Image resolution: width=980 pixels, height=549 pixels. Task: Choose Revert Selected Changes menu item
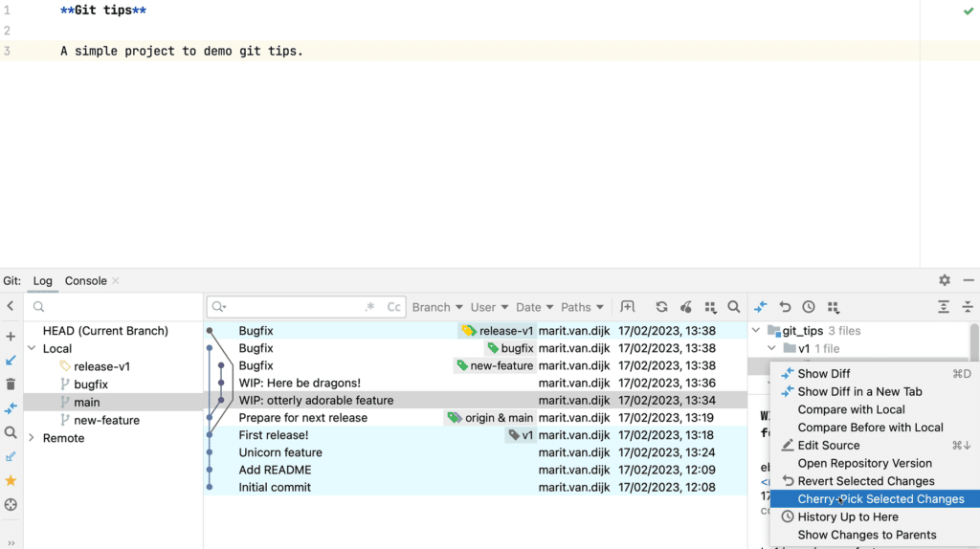click(x=875, y=481)
